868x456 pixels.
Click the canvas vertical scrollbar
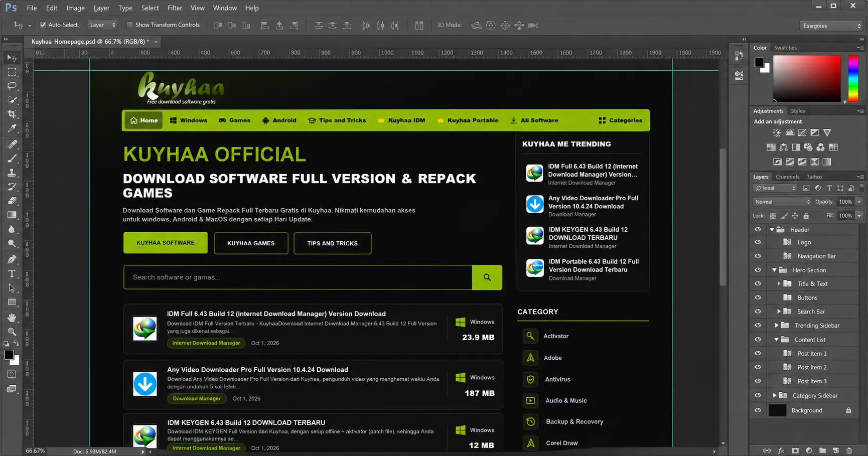(x=722, y=217)
